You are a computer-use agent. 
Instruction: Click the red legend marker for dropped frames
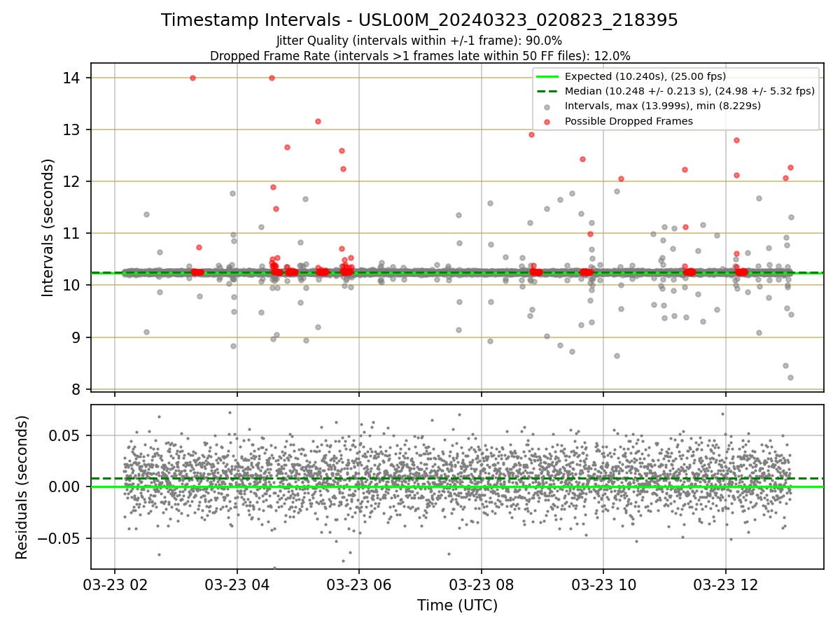(547, 121)
